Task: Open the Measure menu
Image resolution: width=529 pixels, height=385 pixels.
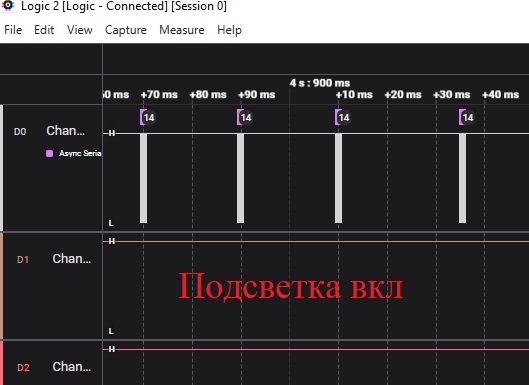Action: (x=182, y=30)
